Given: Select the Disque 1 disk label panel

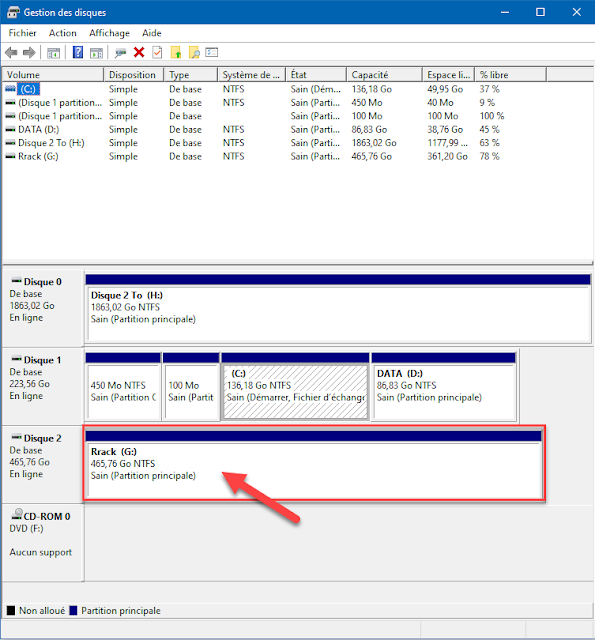Looking at the screenshot, I should 43,386.
